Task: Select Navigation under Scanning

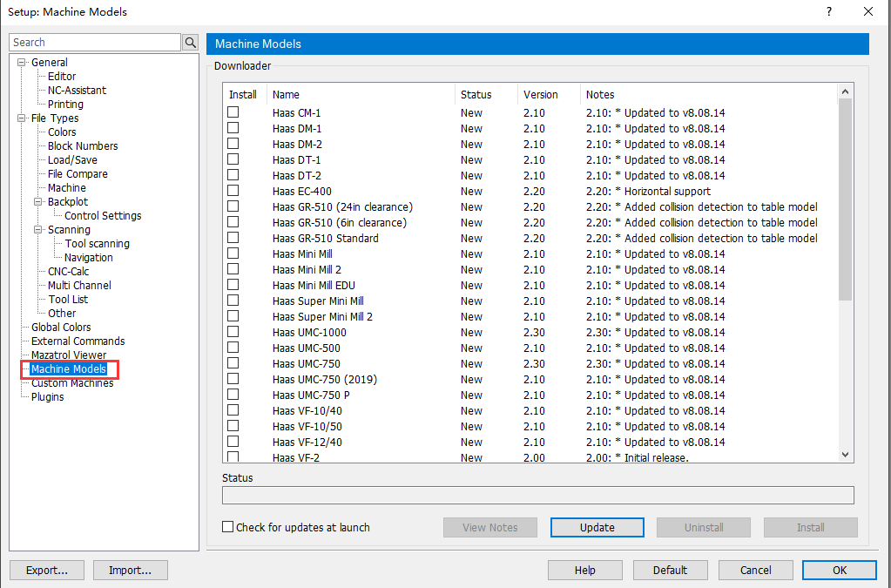Action: (x=89, y=257)
